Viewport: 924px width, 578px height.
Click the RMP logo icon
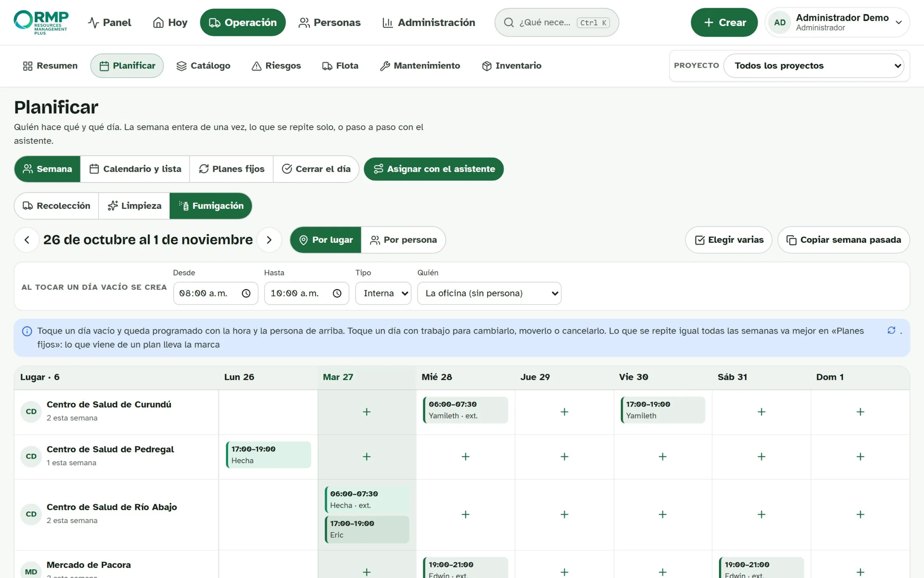tap(41, 22)
